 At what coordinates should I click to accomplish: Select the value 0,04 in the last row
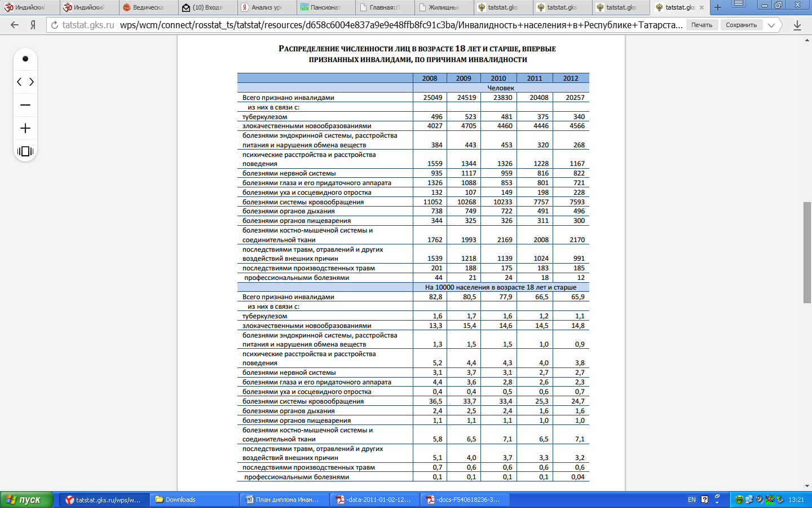578,477
